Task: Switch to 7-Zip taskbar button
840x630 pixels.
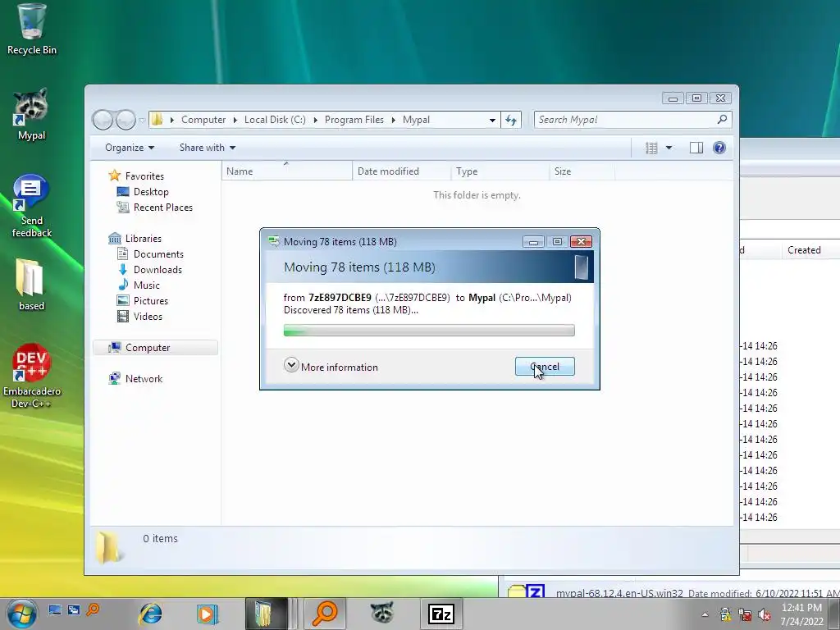Action: pos(441,614)
